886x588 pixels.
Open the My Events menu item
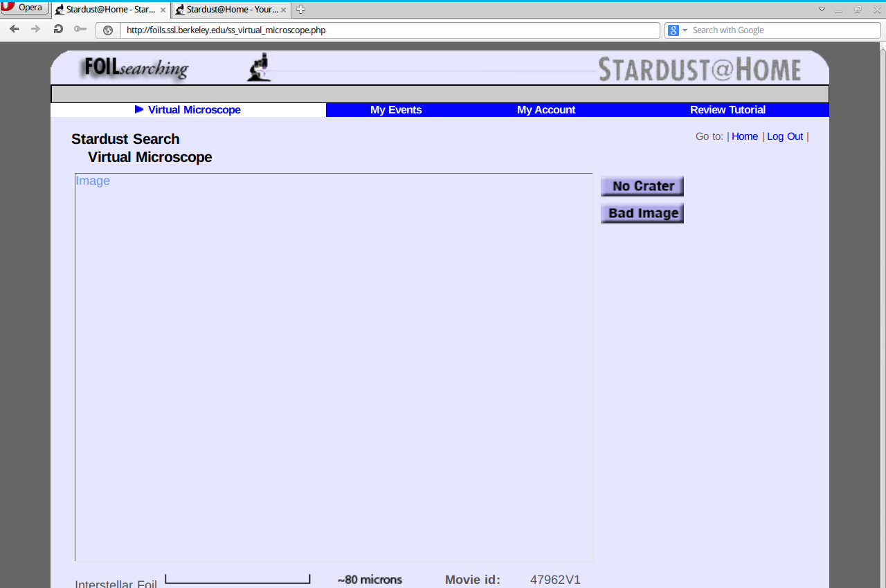(396, 110)
